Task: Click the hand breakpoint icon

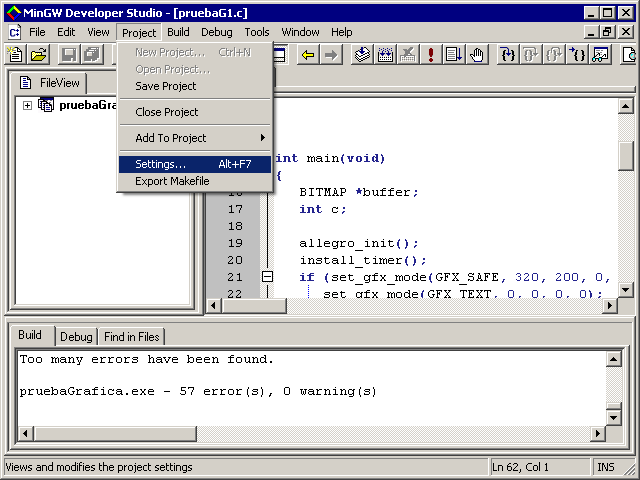Action: coord(476,54)
